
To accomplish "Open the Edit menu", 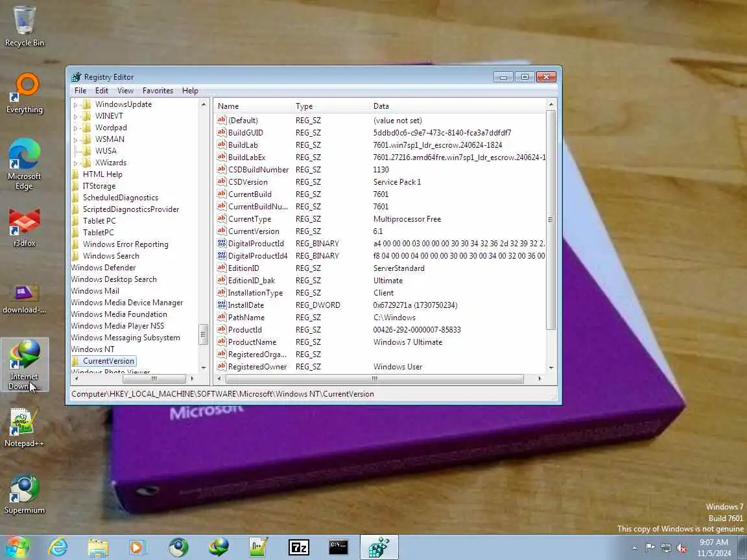I will [101, 91].
